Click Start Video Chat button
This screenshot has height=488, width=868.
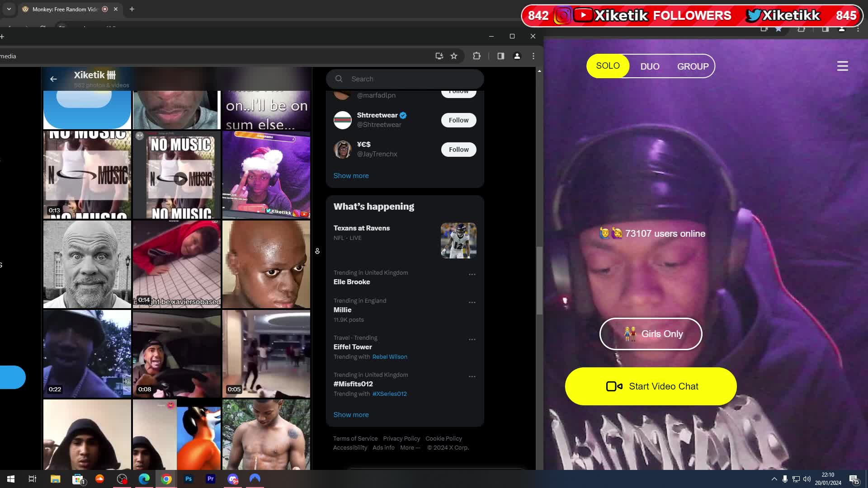651,386
